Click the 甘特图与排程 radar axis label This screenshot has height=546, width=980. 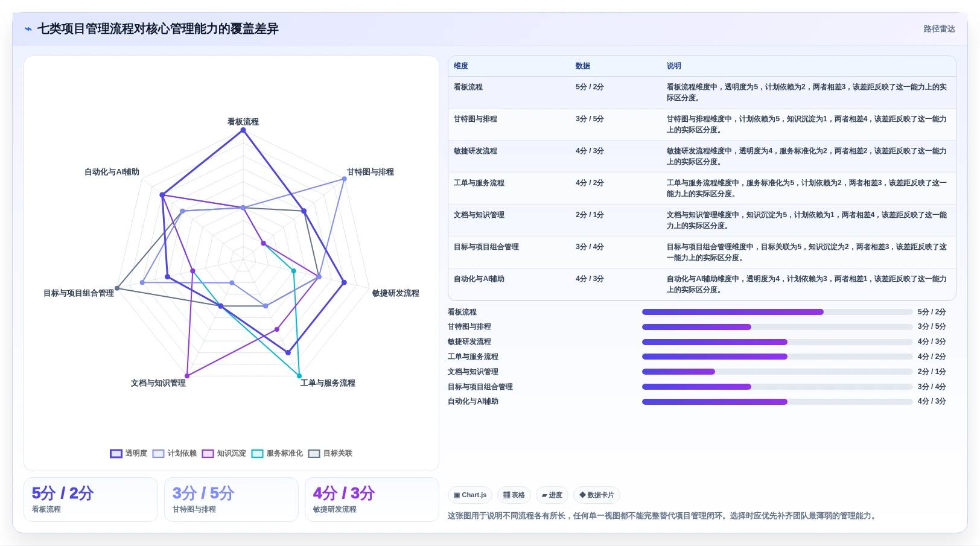[371, 172]
